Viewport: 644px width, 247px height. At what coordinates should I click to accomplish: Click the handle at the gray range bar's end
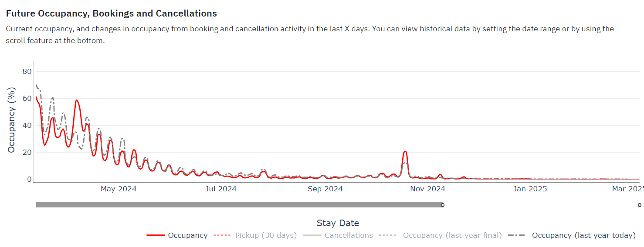(x=443, y=205)
